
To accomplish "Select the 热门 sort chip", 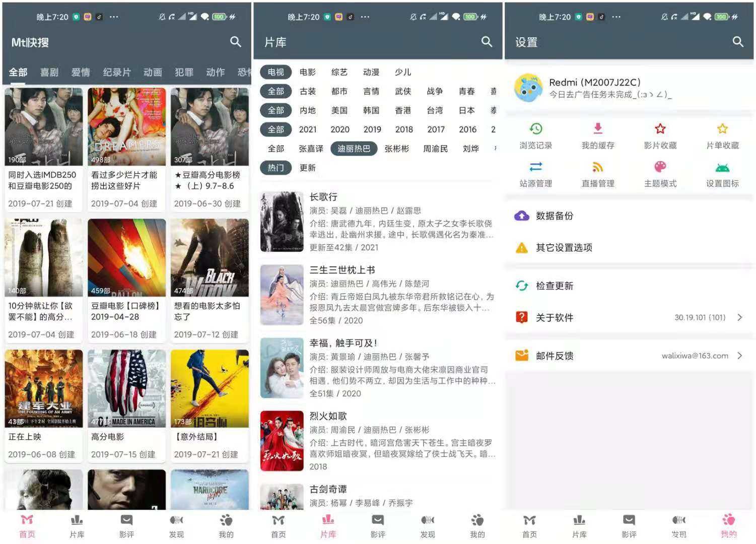I will [276, 168].
